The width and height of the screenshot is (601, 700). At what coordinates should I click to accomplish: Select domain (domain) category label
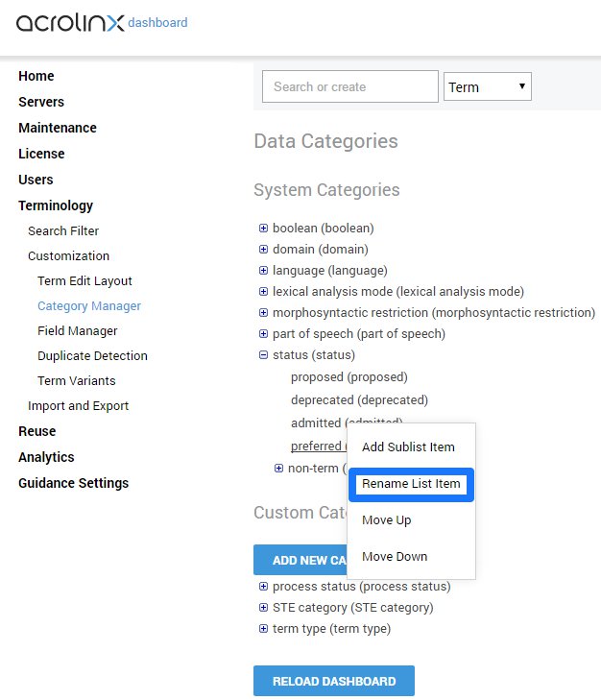(x=321, y=249)
